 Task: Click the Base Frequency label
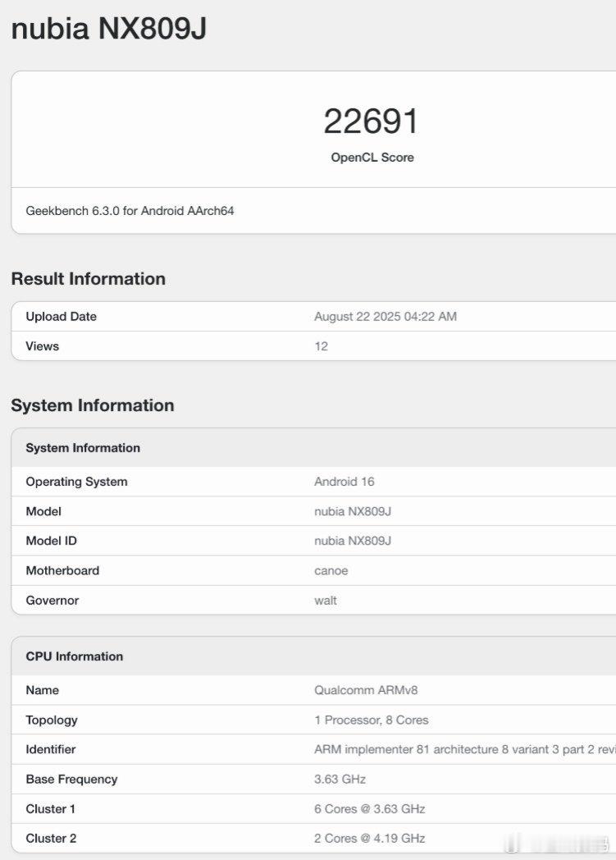pos(71,780)
